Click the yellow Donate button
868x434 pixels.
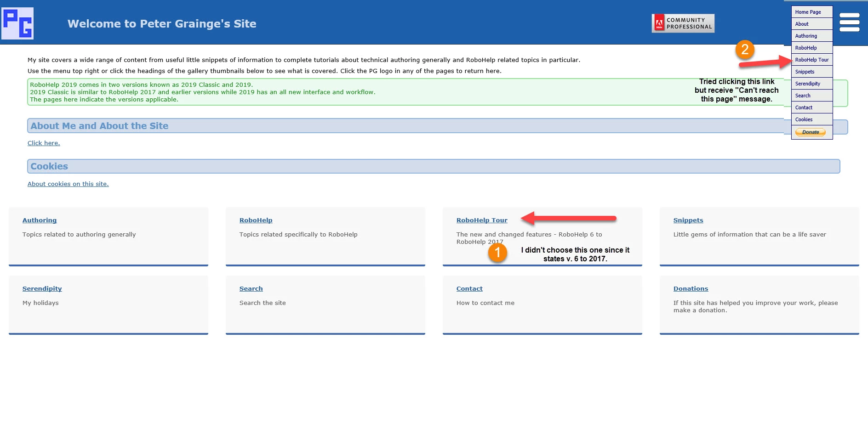pos(811,132)
